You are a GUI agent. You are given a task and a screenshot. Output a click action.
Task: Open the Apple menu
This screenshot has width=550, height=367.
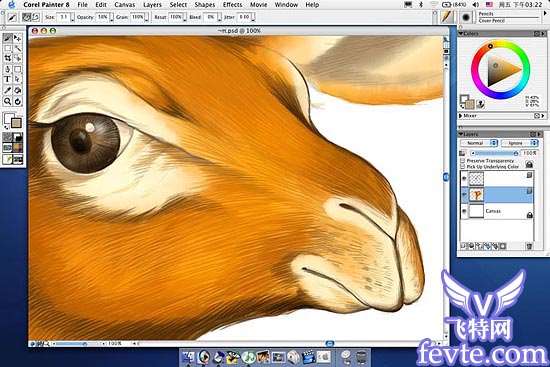[x=12, y=5]
